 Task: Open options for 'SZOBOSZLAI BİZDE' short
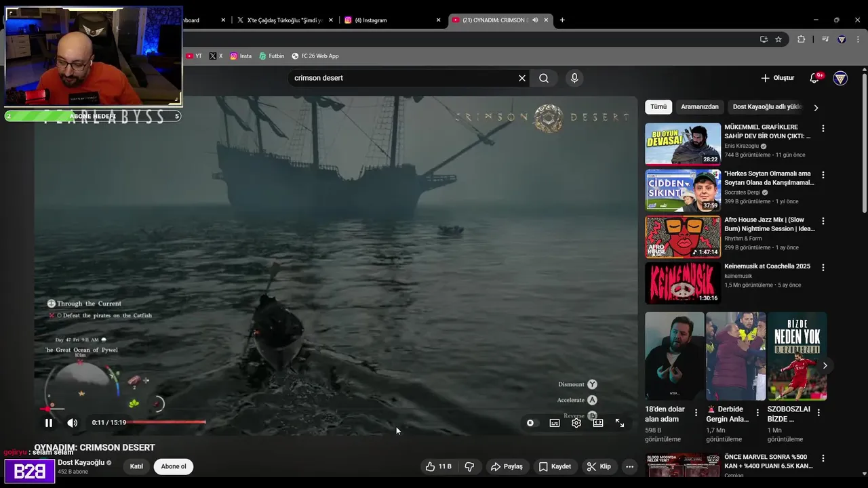[x=818, y=412]
